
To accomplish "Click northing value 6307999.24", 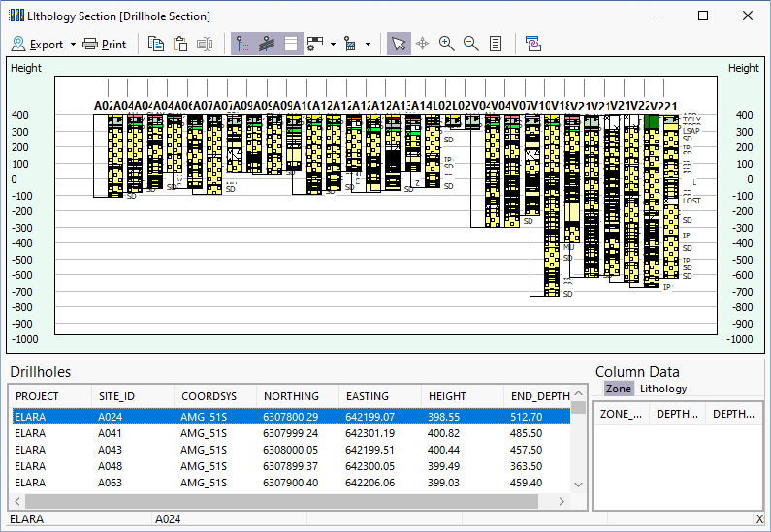I will (290, 433).
